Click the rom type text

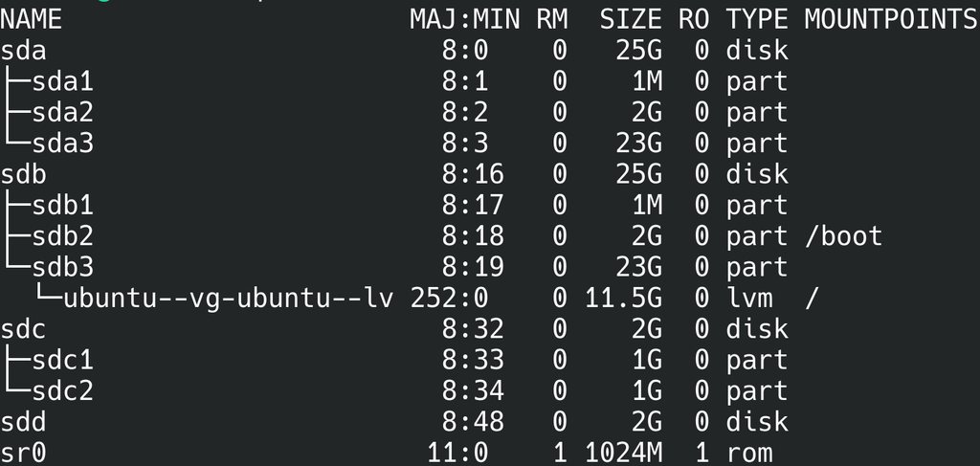coord(748,453)
